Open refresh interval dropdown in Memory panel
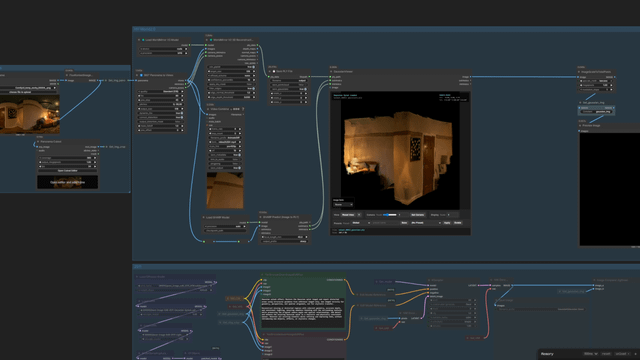Image resolution: width=640 pixels, height=360 pixels. [590, 354]
